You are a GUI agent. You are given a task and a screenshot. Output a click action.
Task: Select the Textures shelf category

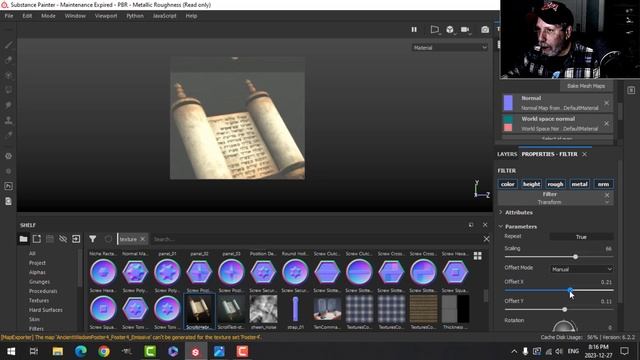39,300
